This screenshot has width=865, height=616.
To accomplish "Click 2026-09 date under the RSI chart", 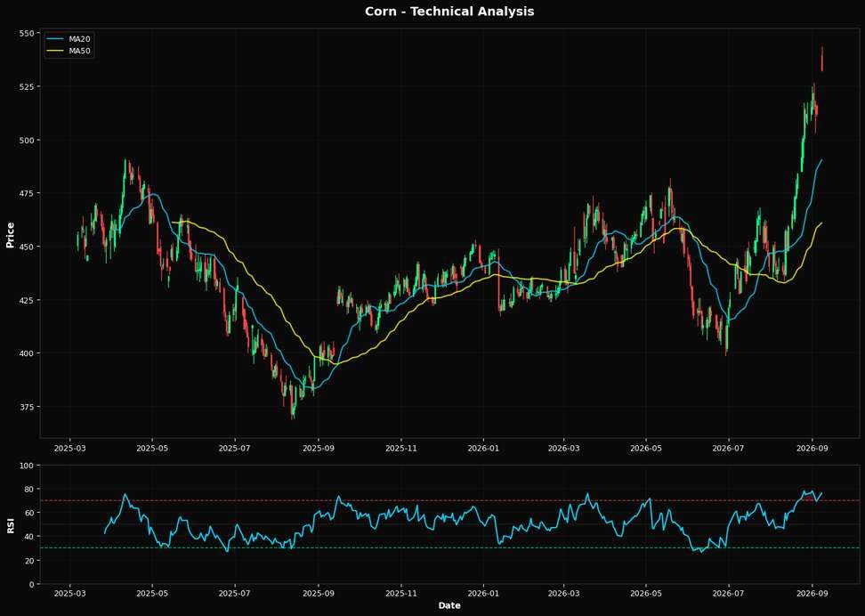I will 812,594.
